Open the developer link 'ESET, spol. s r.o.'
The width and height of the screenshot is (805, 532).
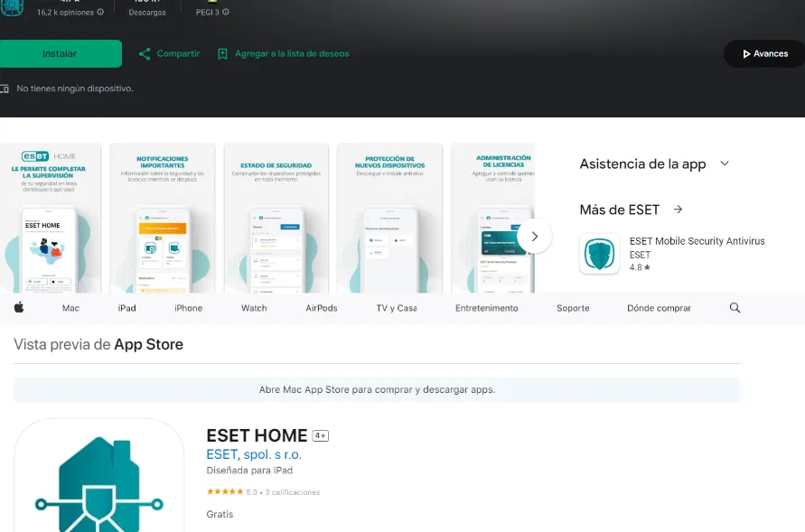click(256, 454)
